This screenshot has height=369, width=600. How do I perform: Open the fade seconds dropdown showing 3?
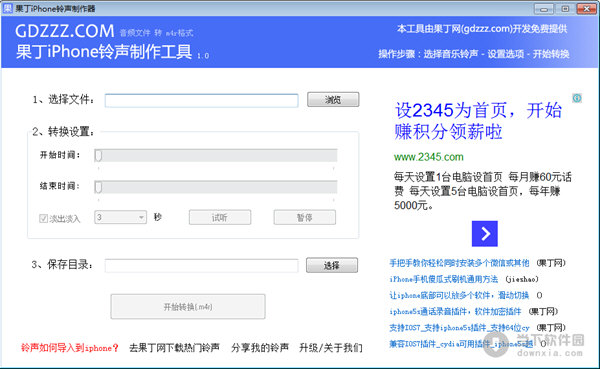tap(120, 217)
